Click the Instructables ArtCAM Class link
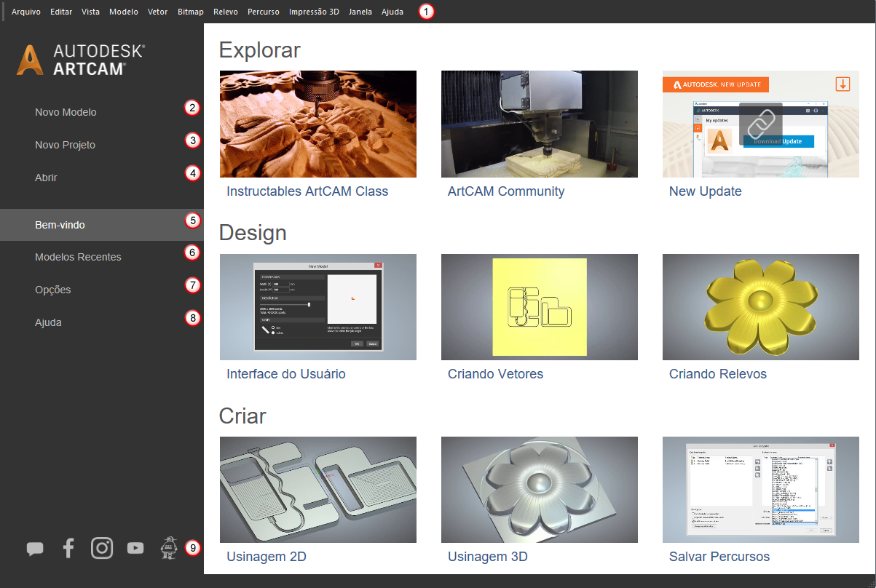Screen dimensions: 876x588 tap(307, 191)
